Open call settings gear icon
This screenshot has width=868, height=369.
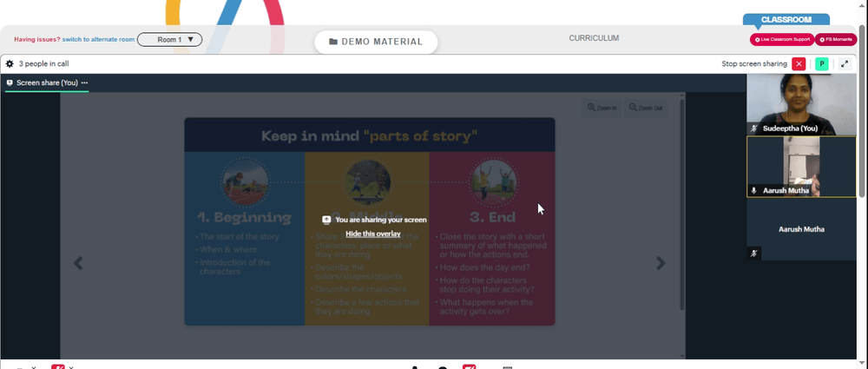10,63
